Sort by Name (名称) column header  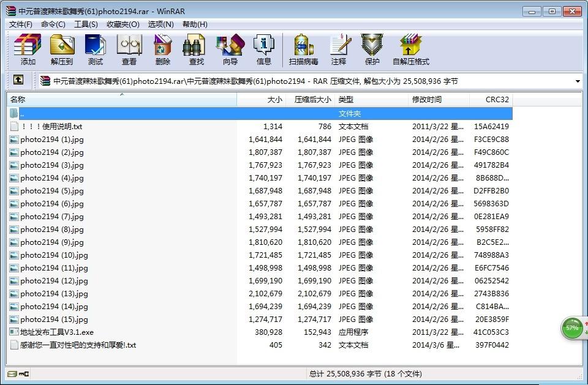(x=121, y=99)
